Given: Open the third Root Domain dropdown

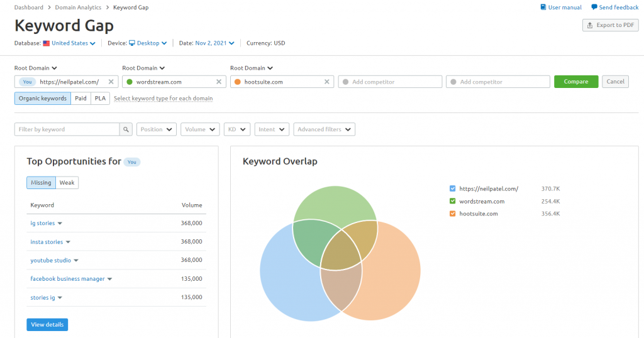Looking at the screenshot, I should (x=252, y=68).
